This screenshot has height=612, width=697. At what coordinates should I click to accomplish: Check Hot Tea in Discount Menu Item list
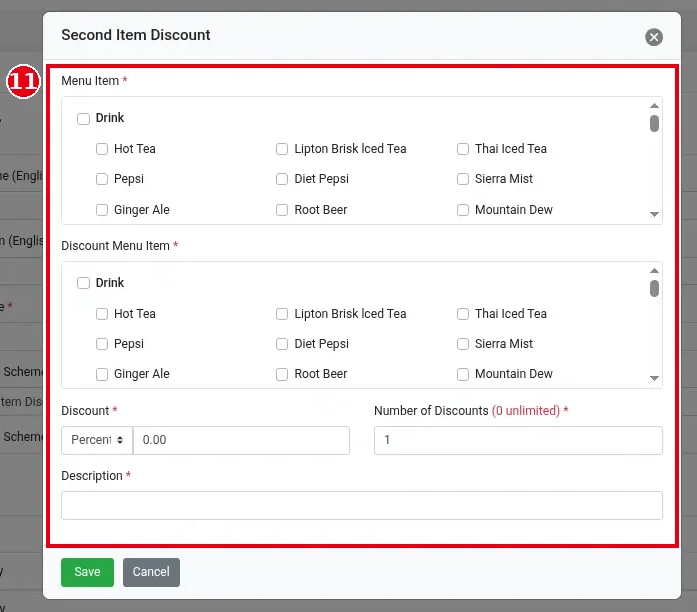point(102,314)
